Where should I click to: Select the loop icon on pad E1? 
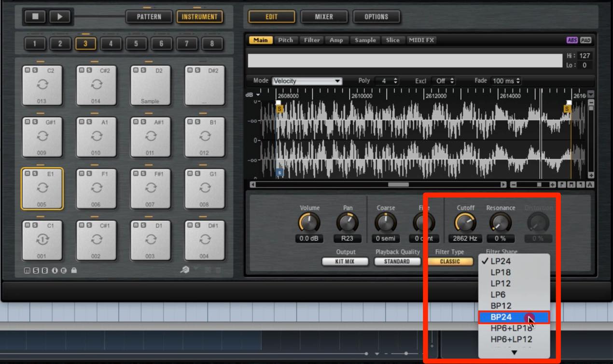click(x=42, y=189)
